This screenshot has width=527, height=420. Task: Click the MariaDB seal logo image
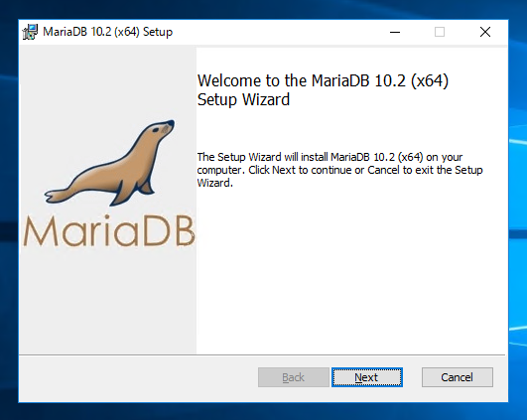point(110,163)
